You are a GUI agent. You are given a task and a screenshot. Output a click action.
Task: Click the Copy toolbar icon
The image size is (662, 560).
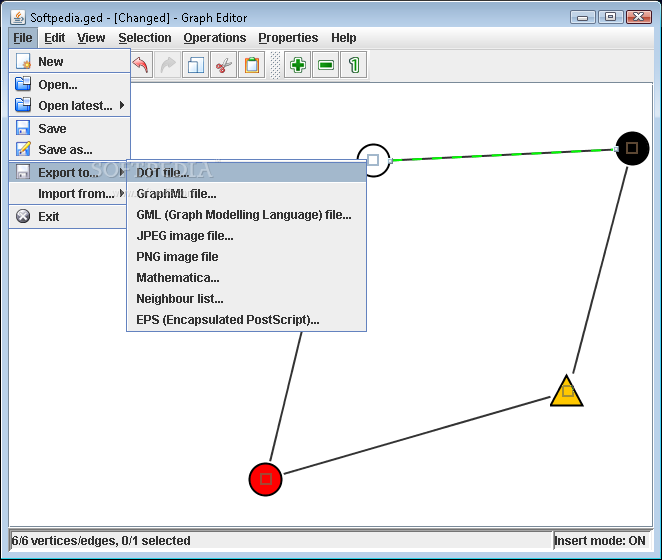(195, 65)
